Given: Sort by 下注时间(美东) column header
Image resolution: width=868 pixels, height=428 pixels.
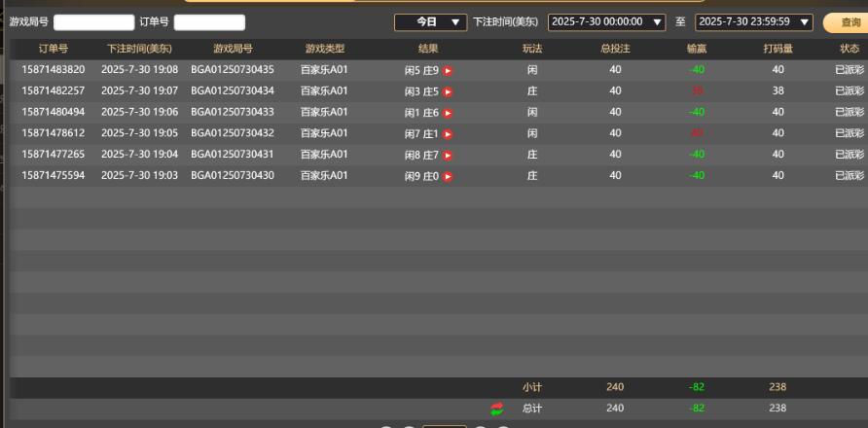Looking at the screenshot, I should (139, 49).
